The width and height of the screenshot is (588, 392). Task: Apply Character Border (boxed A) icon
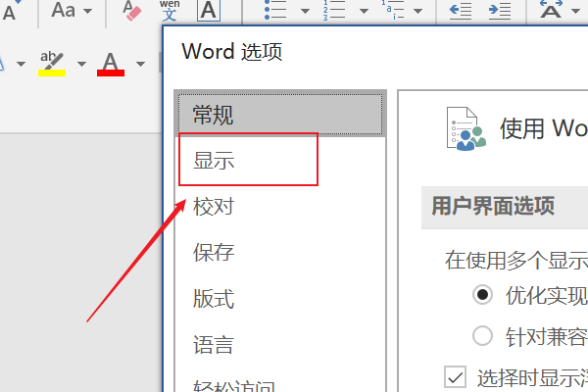click(209, 11)
